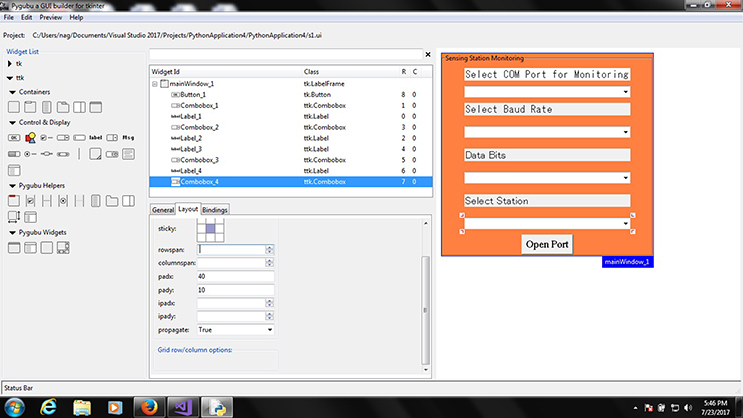Choose the folder-shaped Pygubu Helpers icon
This screenshot has width=743, height=418.
pos(112,200)
